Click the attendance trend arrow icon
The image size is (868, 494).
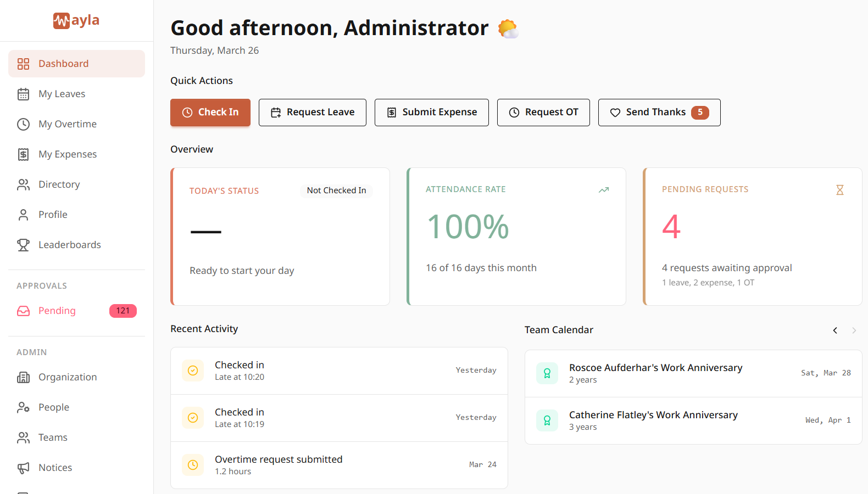(604, 190)
